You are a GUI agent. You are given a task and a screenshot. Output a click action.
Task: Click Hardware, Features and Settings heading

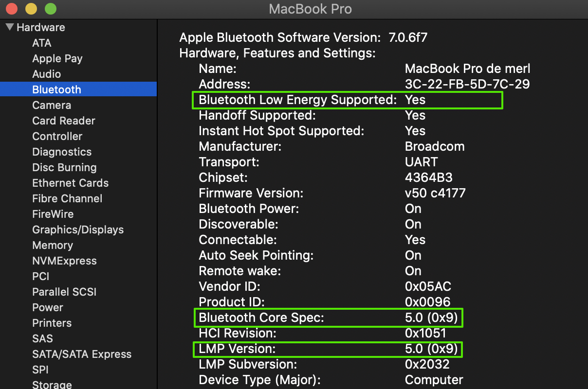tap(277, 53)
